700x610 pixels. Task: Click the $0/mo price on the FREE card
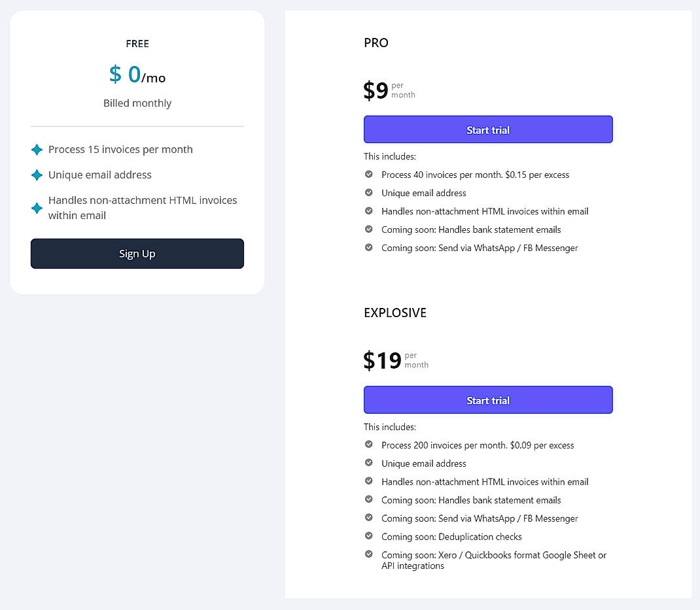[137, 75]
